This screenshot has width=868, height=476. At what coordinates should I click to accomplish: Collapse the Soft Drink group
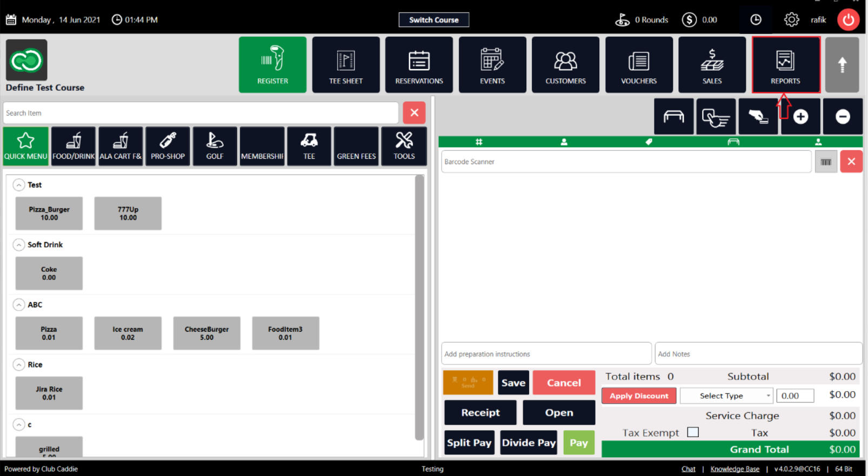click(19, 245)
